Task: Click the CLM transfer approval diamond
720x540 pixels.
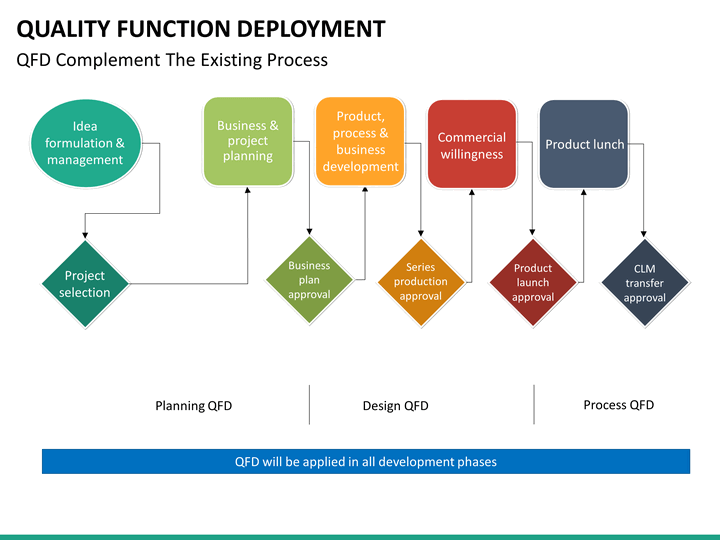Action: (x=645, y=283)
